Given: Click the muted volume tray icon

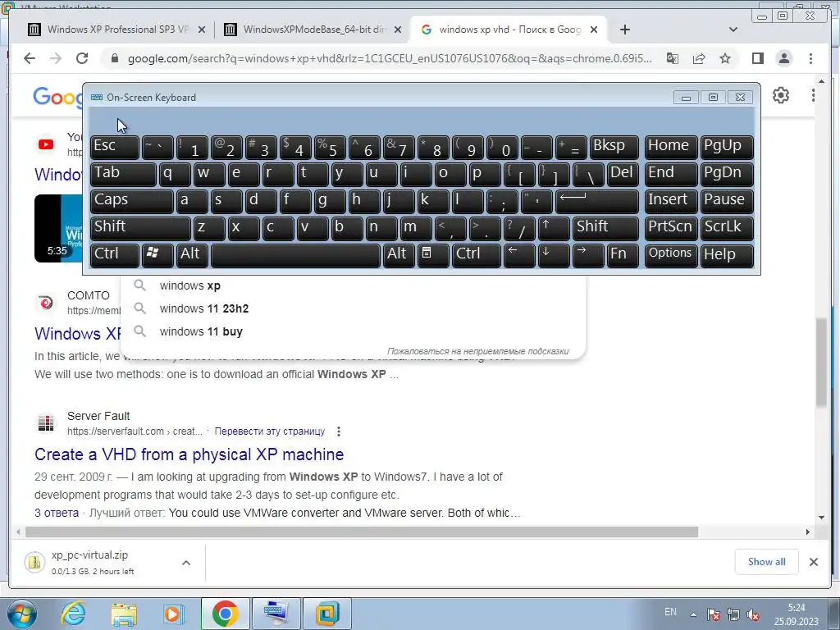Looking at the screenshot, I should click(x=753, y=614).
